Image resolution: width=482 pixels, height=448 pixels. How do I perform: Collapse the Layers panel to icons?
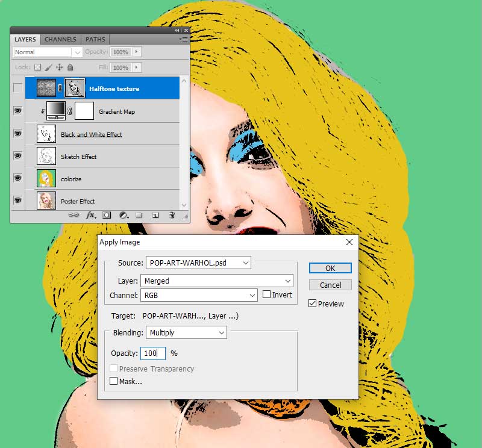177,31
